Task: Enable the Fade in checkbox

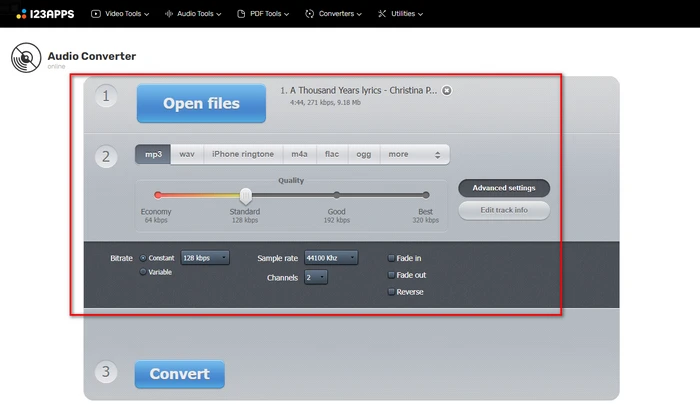Action: (x=391, y=258)
